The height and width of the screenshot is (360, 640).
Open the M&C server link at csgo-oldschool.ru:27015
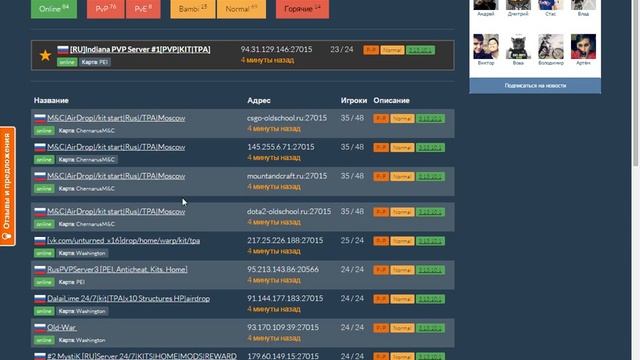(x=116, y=118)
